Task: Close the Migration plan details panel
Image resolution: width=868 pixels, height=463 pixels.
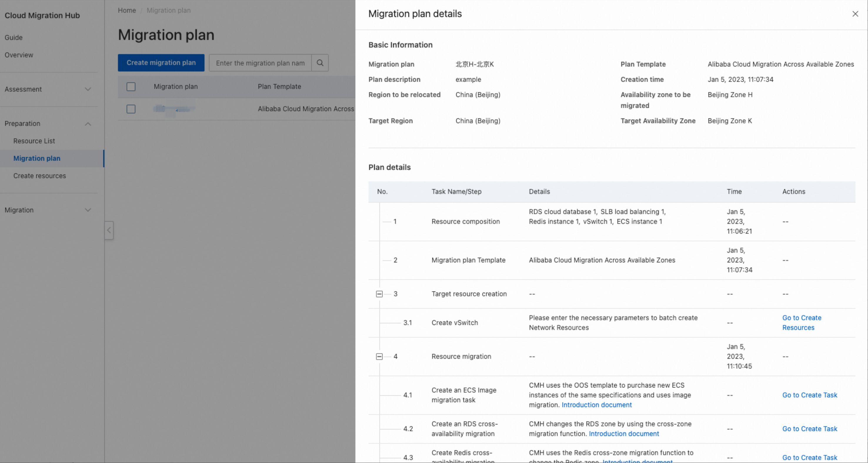Action: click(855, 14)
